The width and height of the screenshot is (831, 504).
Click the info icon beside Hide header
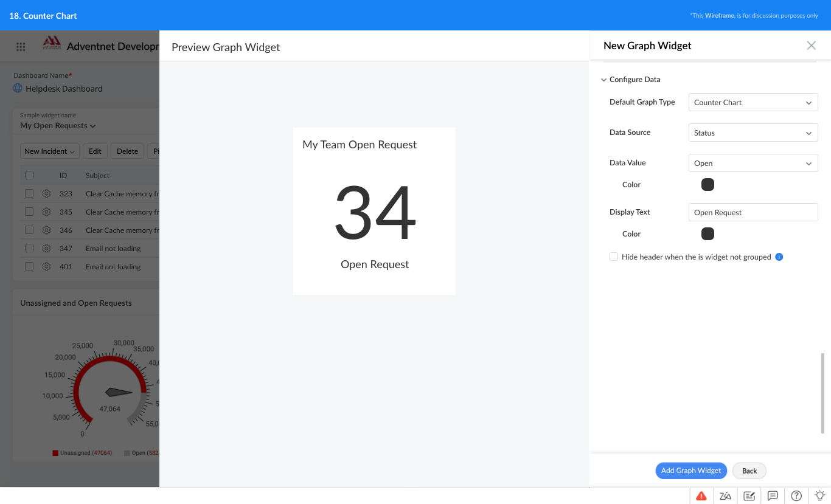(779, 257)
